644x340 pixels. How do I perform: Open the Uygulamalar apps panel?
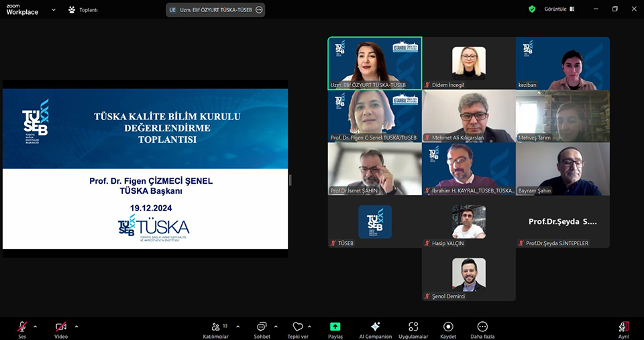point(413,327)
